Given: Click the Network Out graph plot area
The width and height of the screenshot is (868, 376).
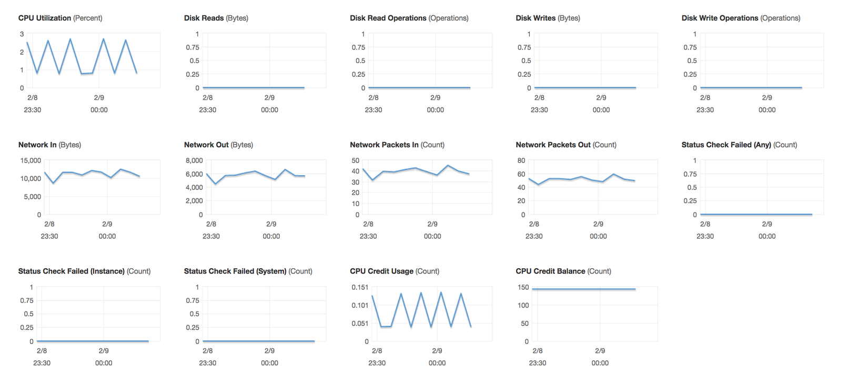Looking at the screenshot, I should 264,187.
